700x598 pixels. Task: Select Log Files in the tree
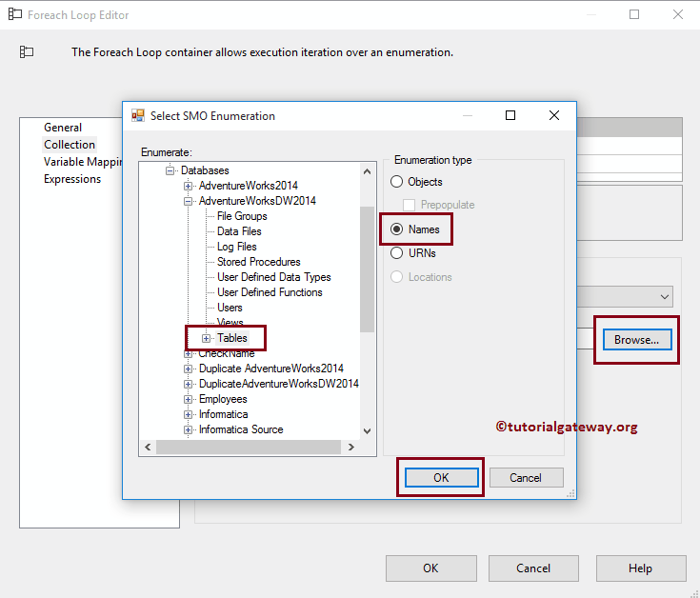236,247
